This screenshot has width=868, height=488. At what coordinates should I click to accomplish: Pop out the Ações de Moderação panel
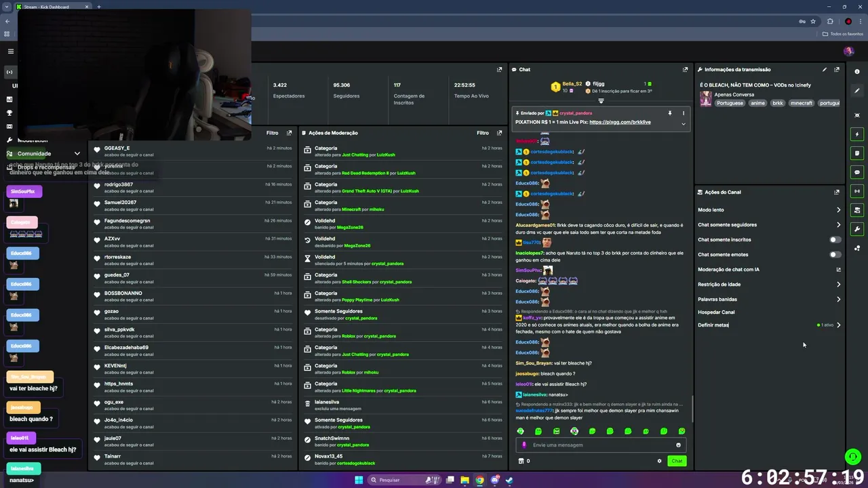[x=499, y=133]
